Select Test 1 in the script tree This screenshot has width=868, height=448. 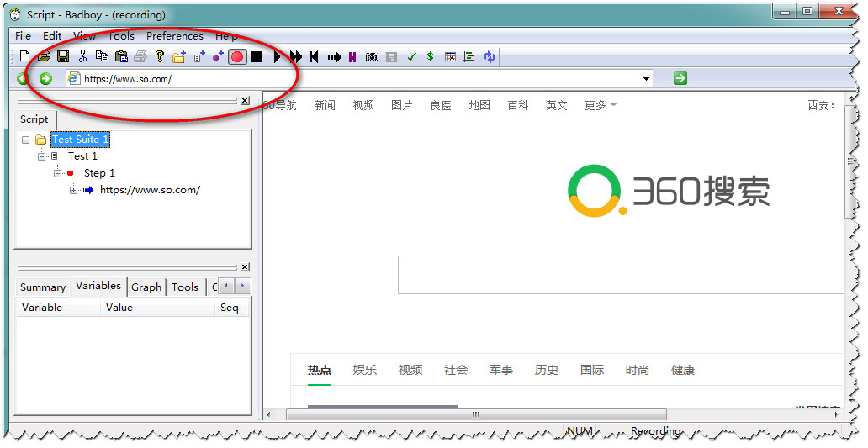(82, 156)
